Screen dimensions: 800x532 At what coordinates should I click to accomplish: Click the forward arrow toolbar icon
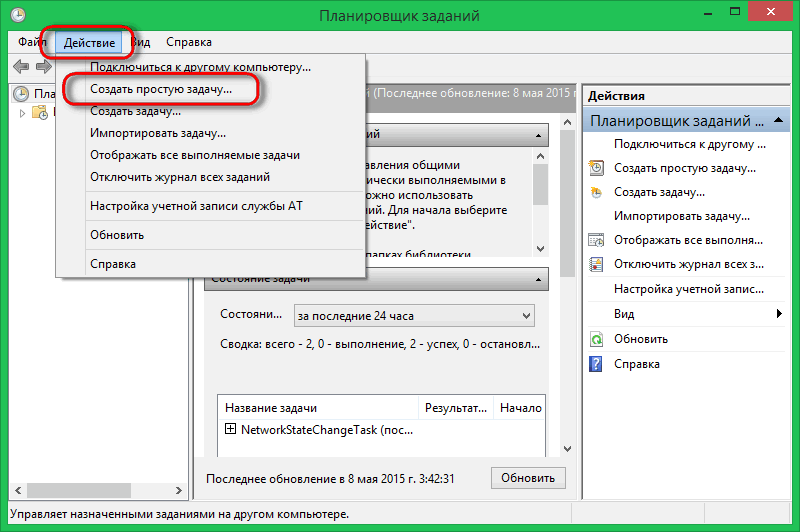click(x=44, y=66)
